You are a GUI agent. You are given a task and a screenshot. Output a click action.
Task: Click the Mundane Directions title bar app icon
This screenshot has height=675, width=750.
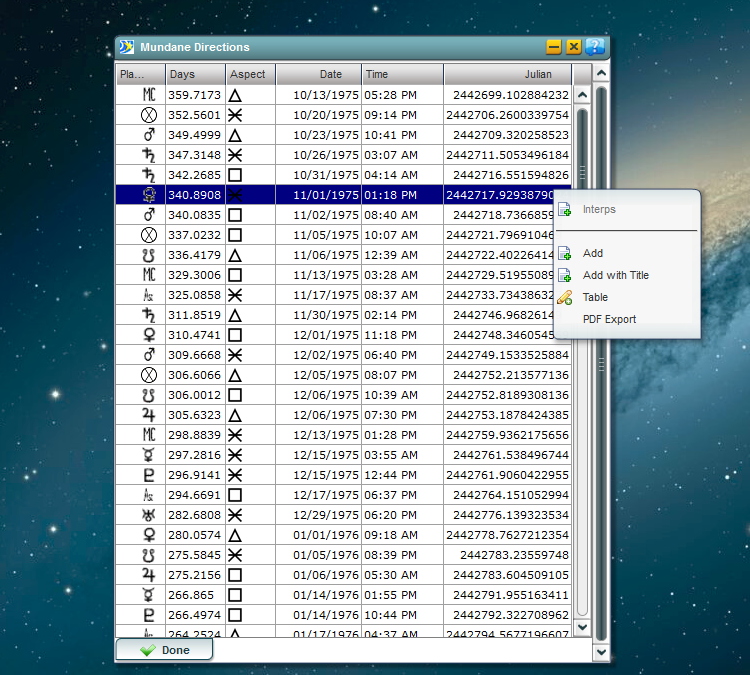pyautogui.click(x=127, y=47)
